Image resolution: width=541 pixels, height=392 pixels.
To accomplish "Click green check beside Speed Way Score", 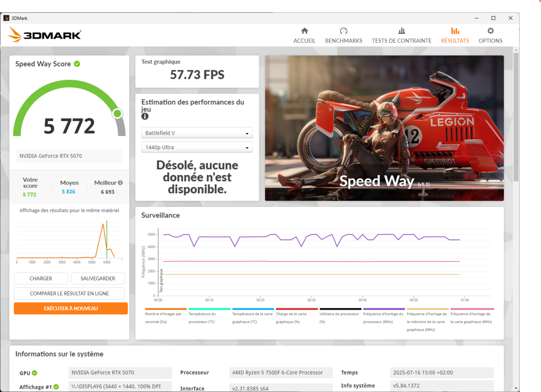I will click(77, 64).
